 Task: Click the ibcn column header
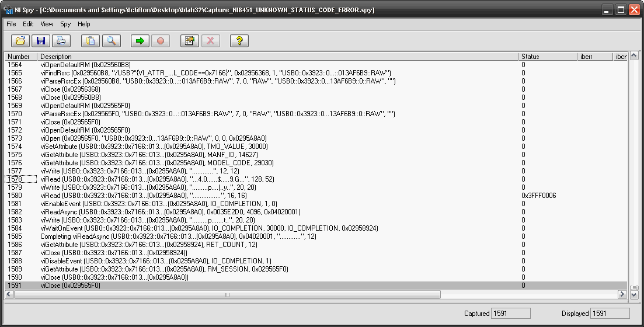click(x=621, y=56)
